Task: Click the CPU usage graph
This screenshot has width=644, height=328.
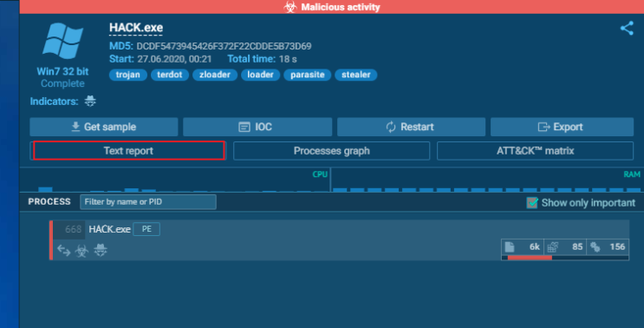Action: (175, 180)
